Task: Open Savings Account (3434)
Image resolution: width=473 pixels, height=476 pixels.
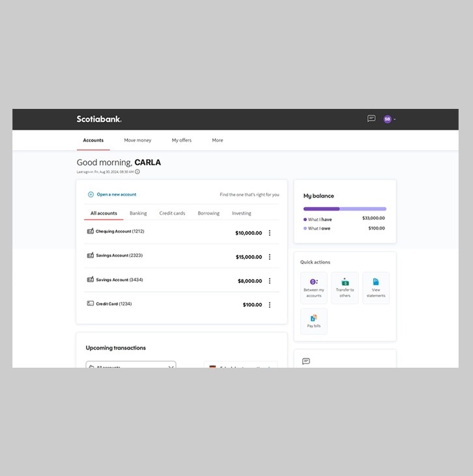Action: point(119,280)
